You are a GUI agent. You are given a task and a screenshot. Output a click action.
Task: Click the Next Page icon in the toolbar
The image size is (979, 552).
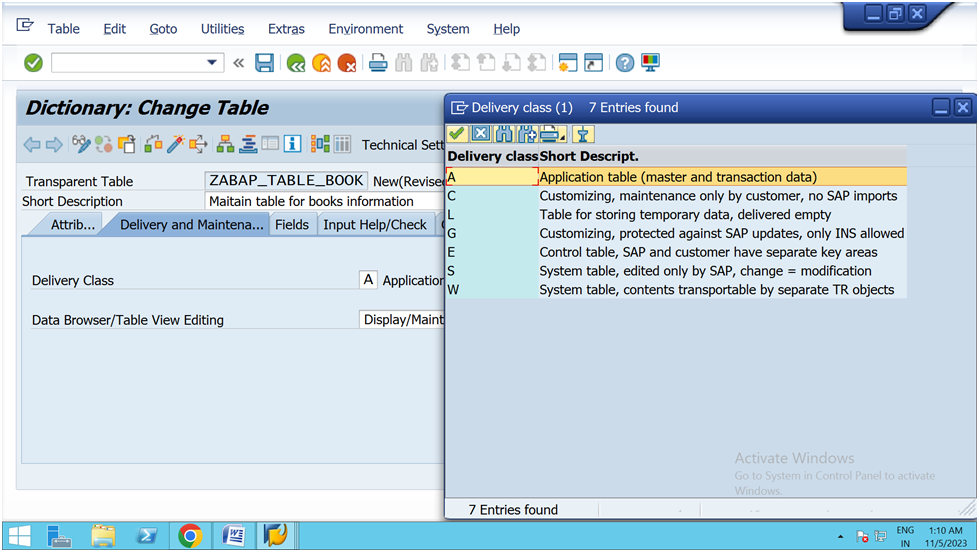511,62
